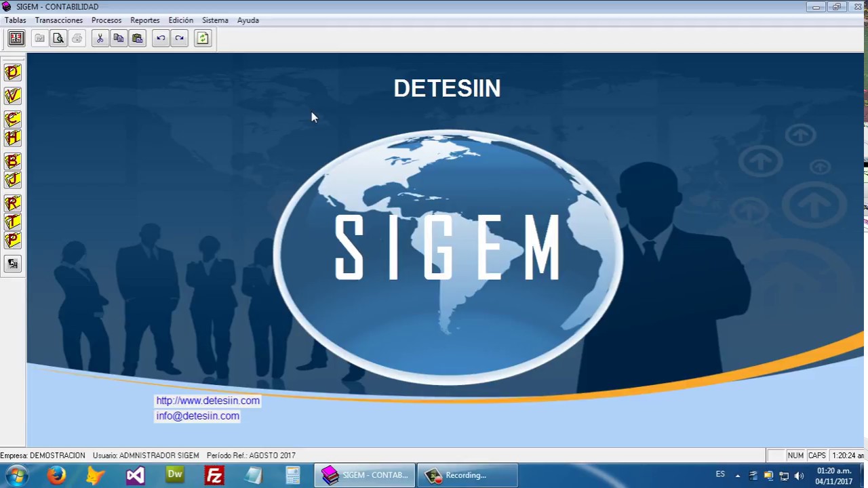
Task: Click the taskbar date and time
Action: (x=834, y=476)
